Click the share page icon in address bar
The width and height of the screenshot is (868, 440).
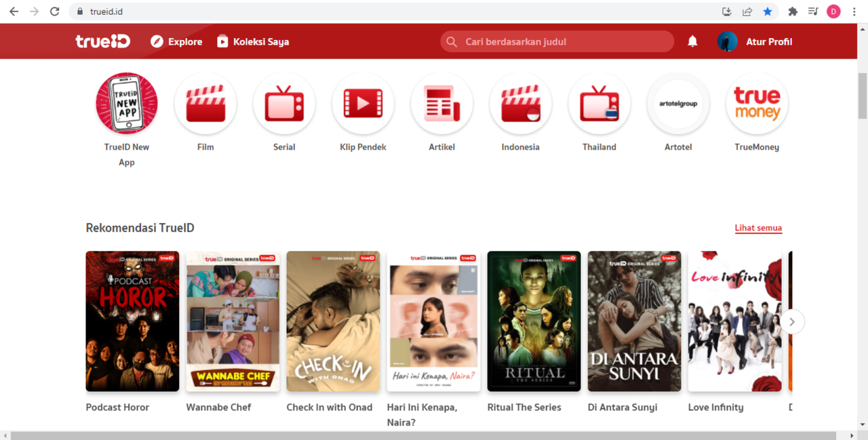(747, 12)
